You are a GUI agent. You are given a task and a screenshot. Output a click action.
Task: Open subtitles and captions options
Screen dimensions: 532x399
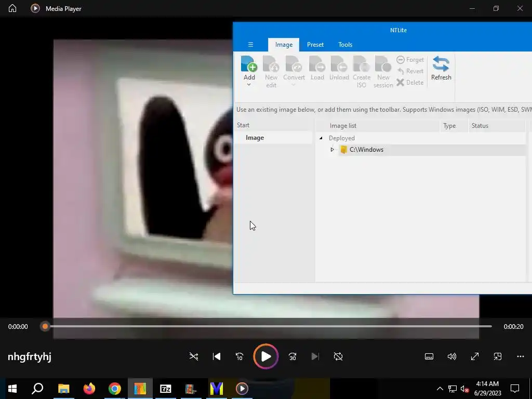429,356
